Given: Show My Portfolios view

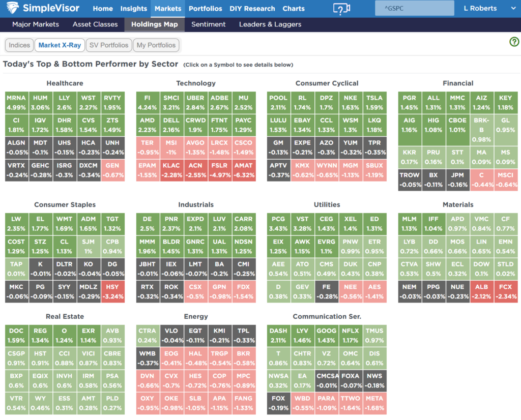Looking at the screenshot, I should pos(156,45).
